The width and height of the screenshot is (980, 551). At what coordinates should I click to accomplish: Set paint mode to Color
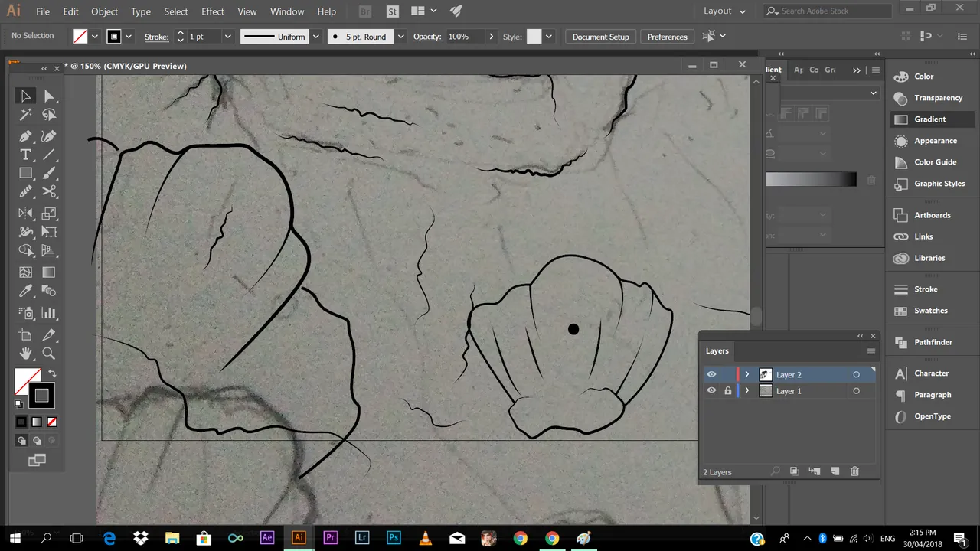(21, 422)
